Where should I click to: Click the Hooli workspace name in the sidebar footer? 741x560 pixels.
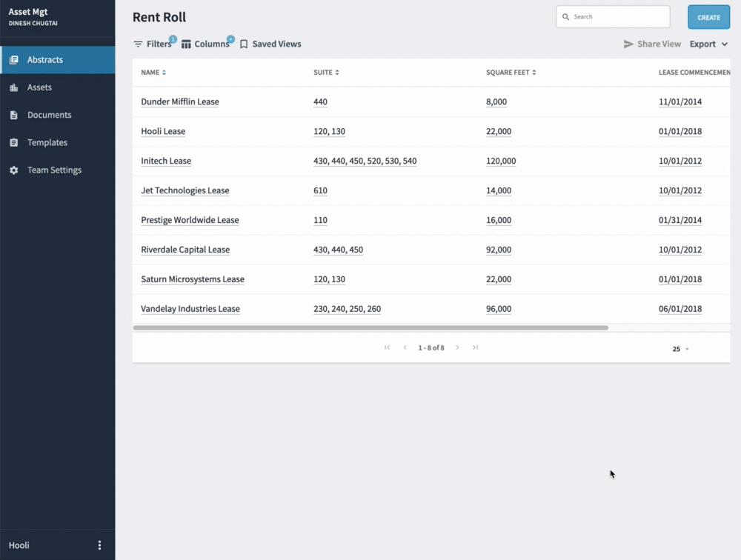pos(19,545)
